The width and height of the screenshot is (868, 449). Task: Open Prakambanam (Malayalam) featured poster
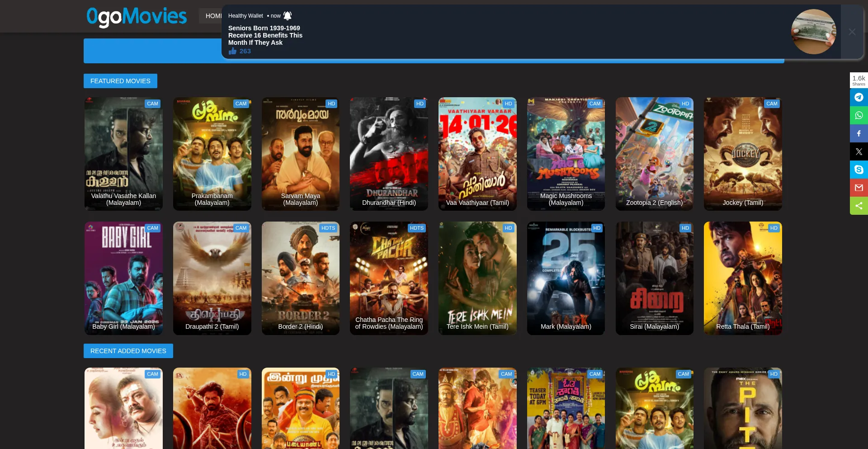coord(212,154)
